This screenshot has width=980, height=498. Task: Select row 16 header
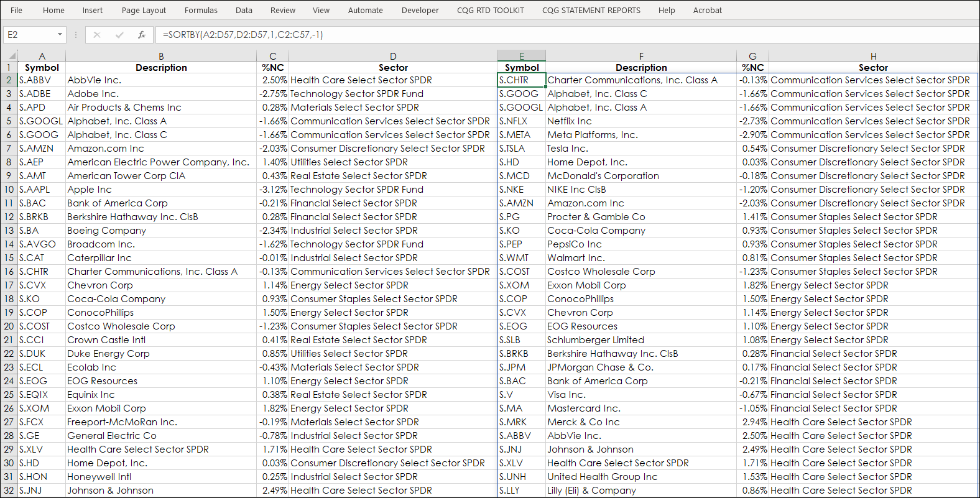point(9,272)
